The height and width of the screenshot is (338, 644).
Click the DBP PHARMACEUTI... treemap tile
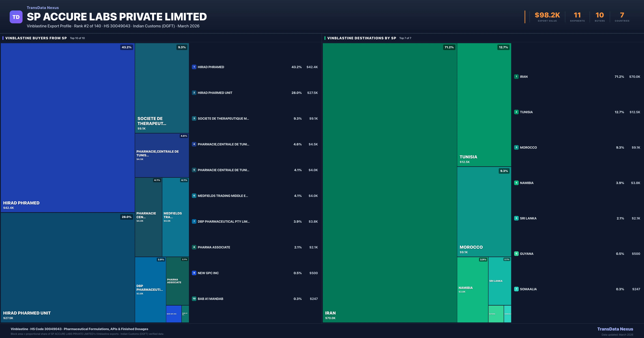pyautogui.click(x=150, y=289)
